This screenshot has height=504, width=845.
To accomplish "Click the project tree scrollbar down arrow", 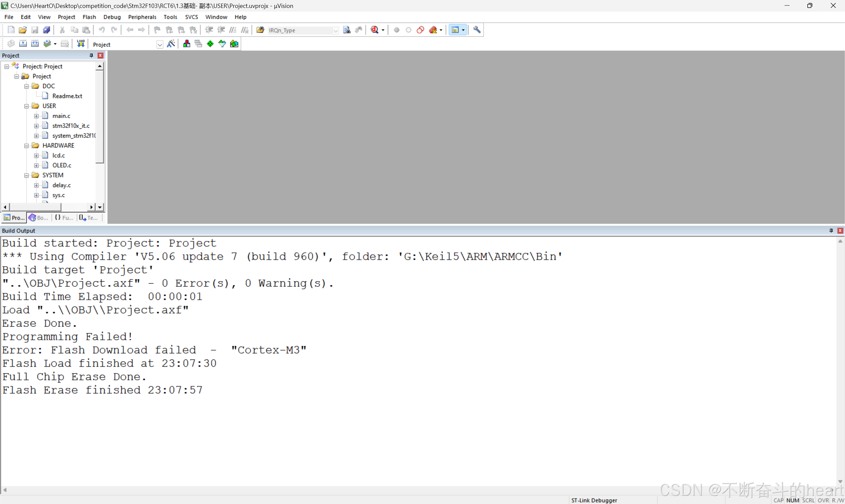I will (100, 207).
